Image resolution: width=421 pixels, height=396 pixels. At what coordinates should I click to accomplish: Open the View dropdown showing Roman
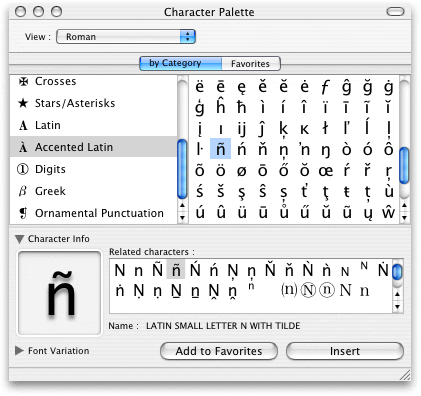(126, 37)
